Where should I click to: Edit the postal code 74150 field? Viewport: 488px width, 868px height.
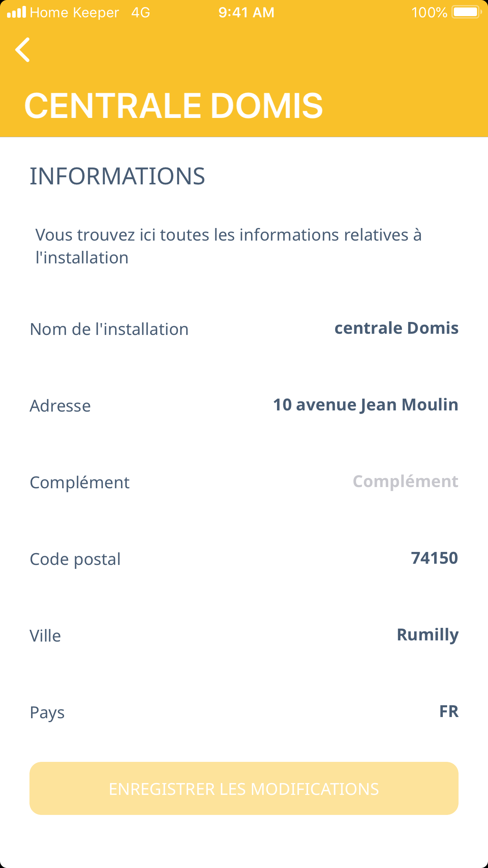(434, 558)
